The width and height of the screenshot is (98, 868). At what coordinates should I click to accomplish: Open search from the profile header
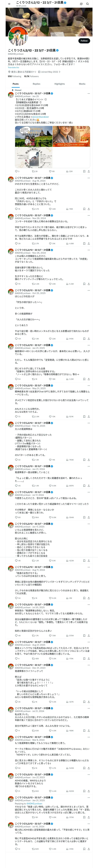[x=88, y=4]
